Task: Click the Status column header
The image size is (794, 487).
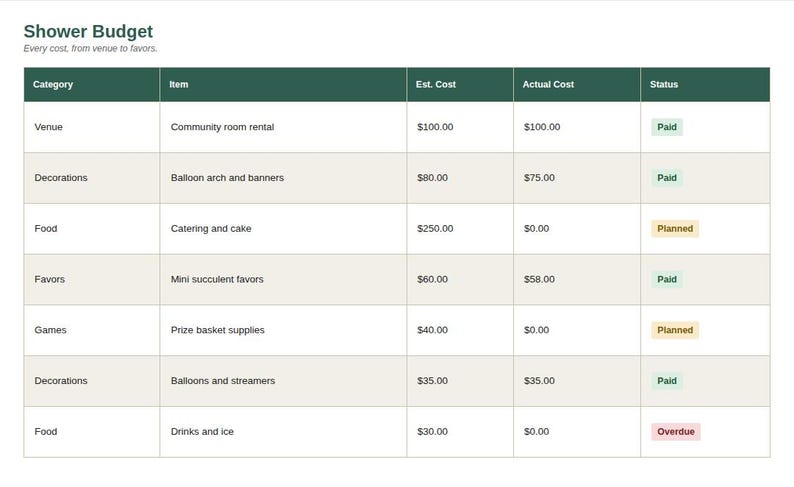Action: pos(705,85)
